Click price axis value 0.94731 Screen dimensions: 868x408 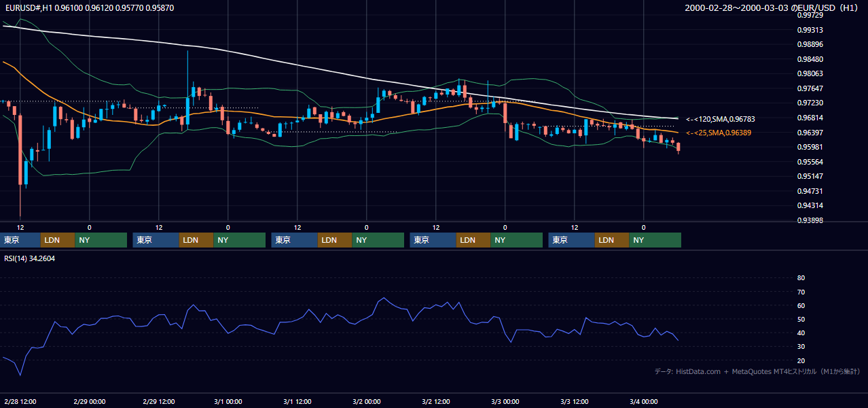coord(810,191)
